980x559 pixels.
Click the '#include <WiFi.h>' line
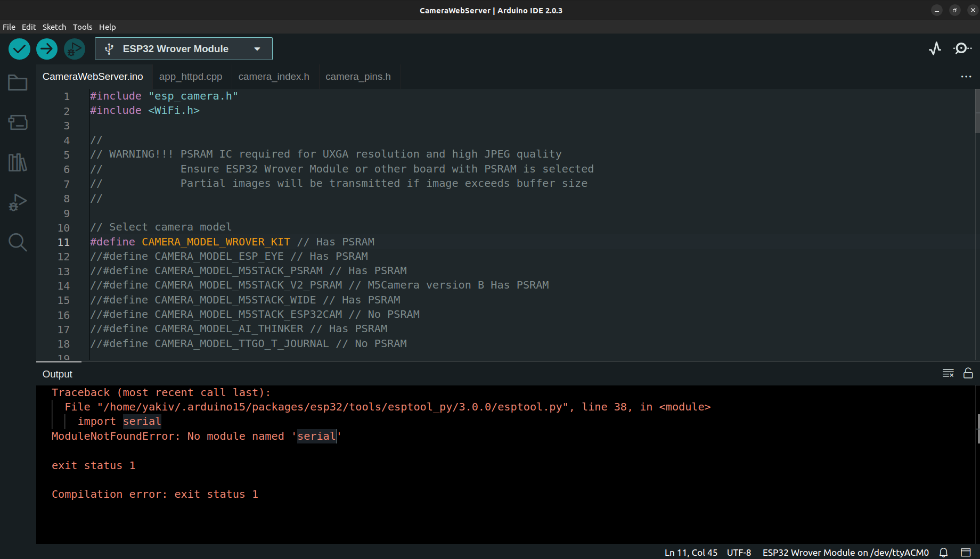pos(145,110)
